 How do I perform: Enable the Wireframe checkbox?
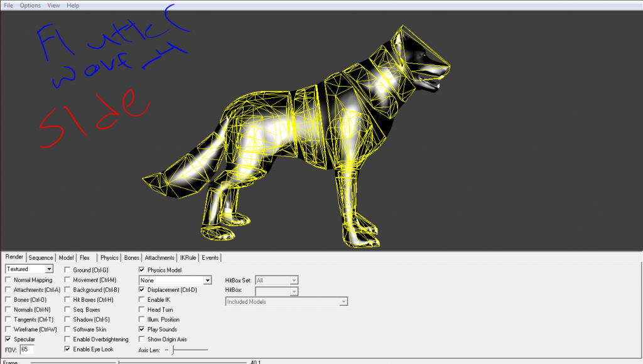pos(8,329)
